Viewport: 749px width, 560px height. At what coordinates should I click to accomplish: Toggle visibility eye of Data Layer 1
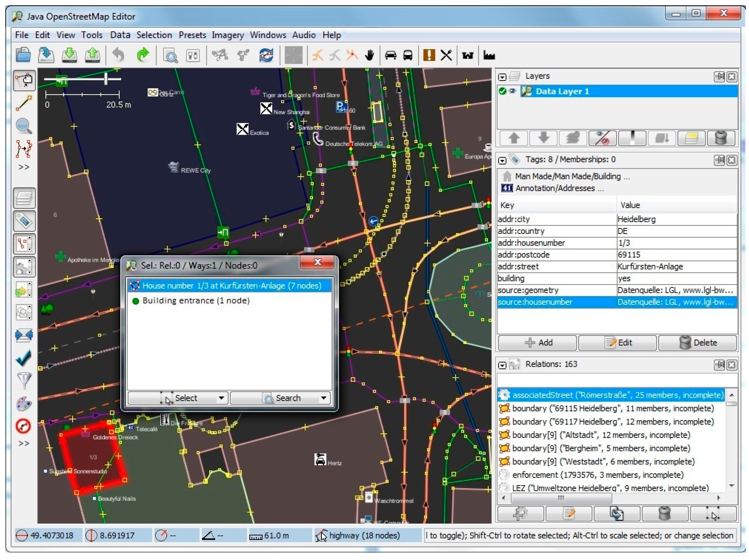[x=513, y=91]
